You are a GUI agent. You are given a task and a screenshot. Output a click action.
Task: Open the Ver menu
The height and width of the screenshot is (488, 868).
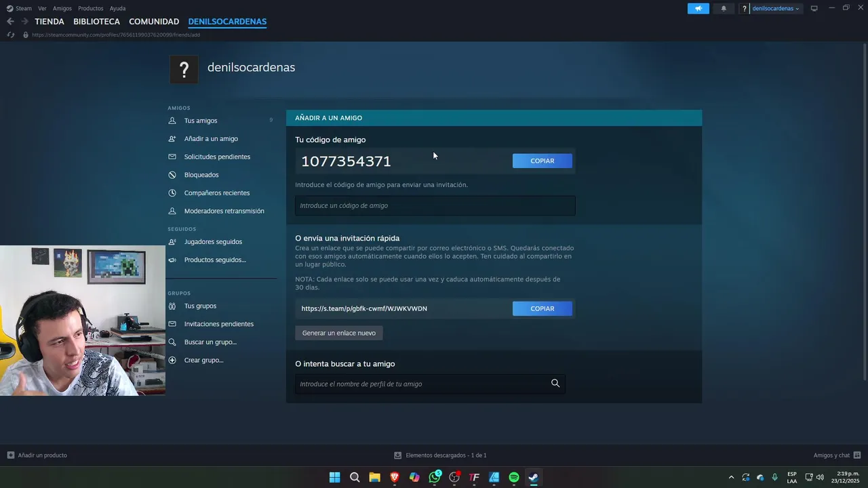(x=42, y=8)
